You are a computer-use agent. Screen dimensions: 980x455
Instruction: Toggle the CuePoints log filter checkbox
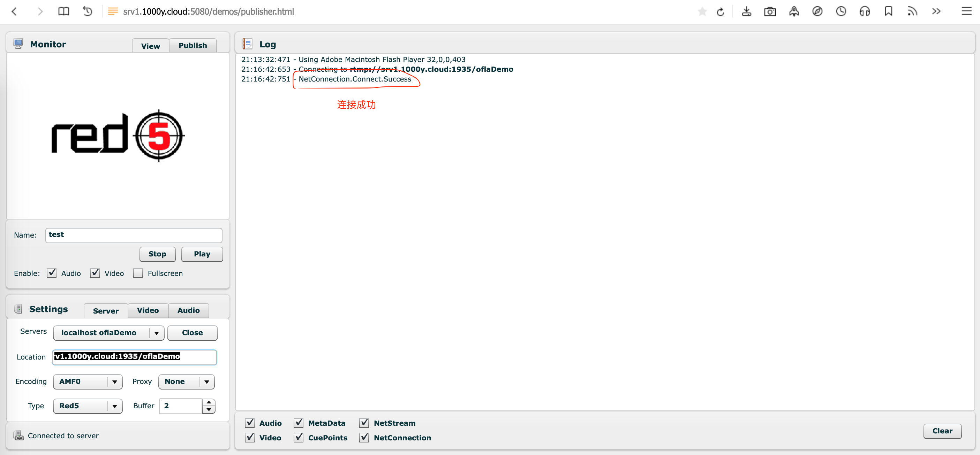point(299,437)
